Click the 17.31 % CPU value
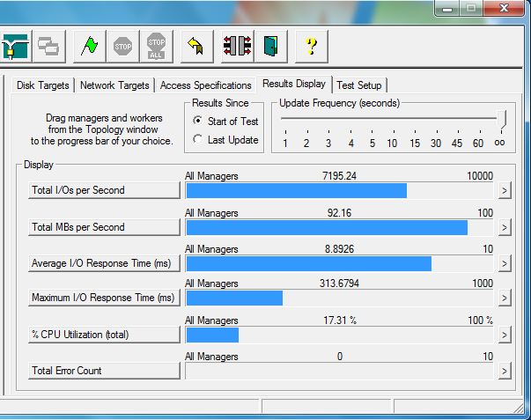This screenshot has height=420, width=531. (340, 321)
